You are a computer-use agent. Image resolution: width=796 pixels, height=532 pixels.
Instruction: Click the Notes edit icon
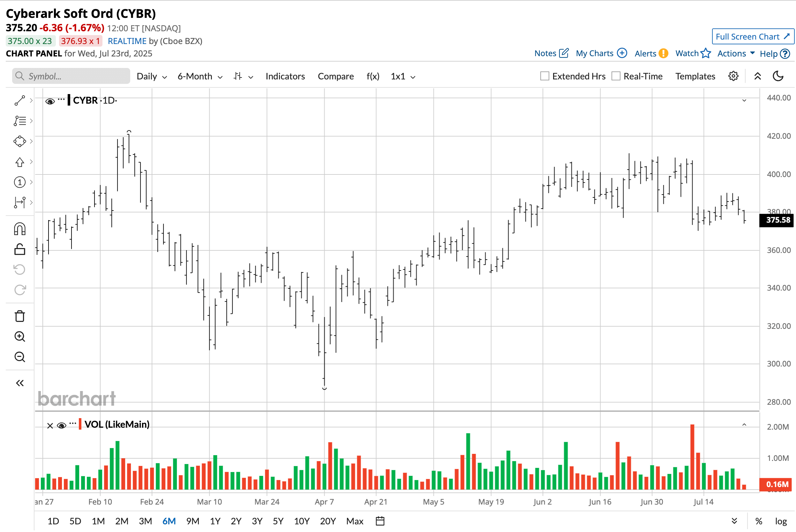click(x=563, y=53)
